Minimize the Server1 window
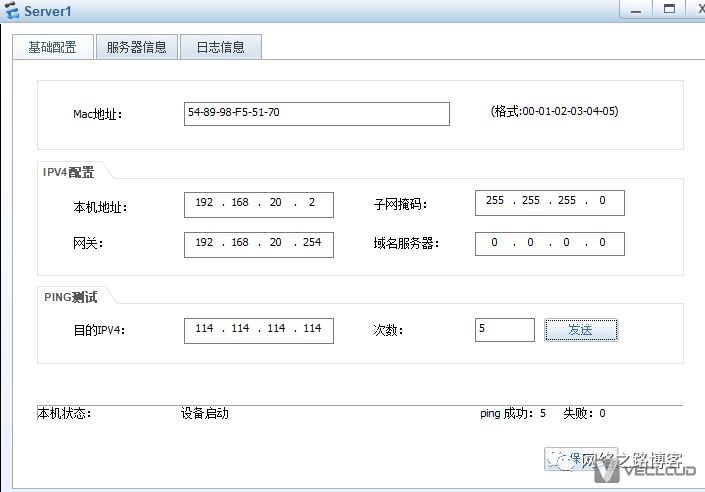 tap(636, 9)
